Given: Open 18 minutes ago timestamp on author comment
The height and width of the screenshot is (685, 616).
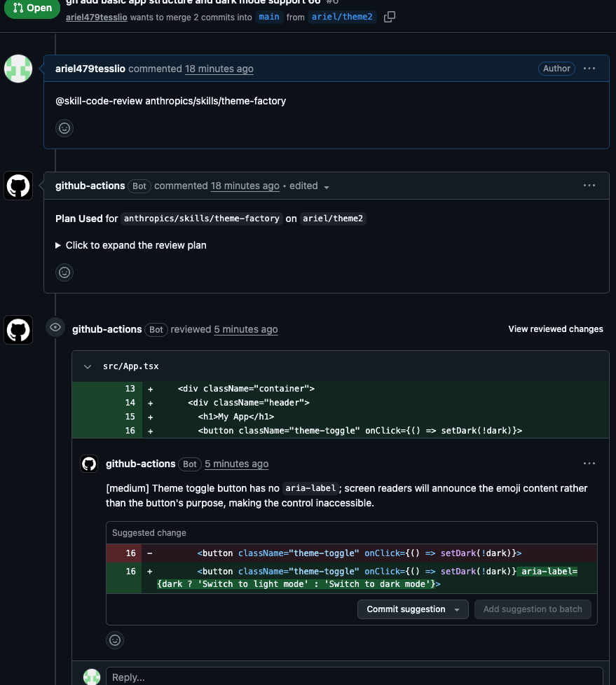Looking at the screenshot, I should point(219,69).
